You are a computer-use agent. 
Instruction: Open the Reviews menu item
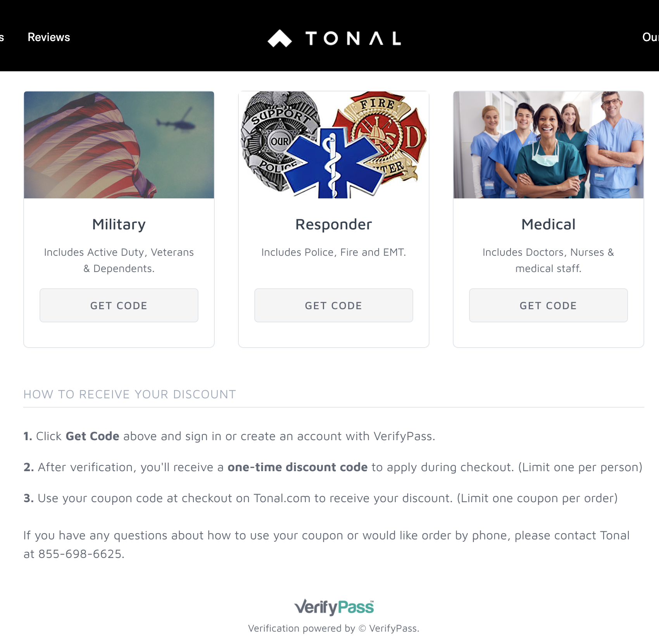tap(49, 37)
